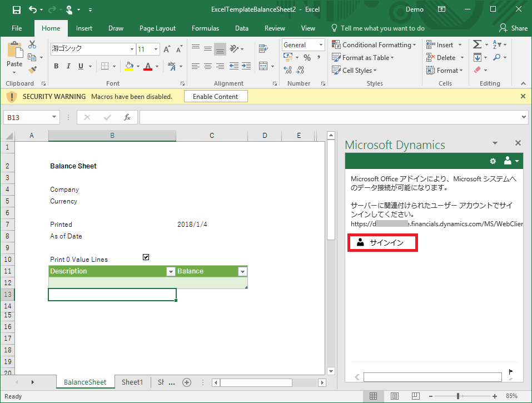
Task: Toggle Italic formatting
Action: (x=68, y=66)
